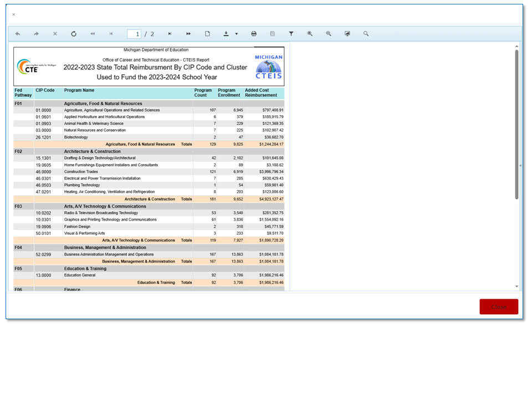Open the export format dropdown arrow
The width and height of the screenshot is (532, 399).
click(237, 34)
